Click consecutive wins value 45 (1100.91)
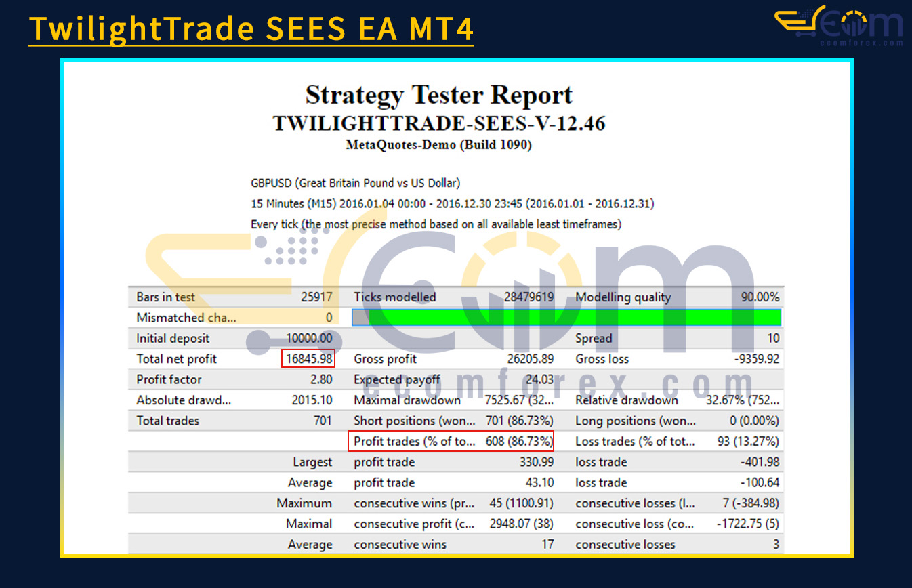The width and height of the screenshot is (912, 588). click(x=522, y=503)
